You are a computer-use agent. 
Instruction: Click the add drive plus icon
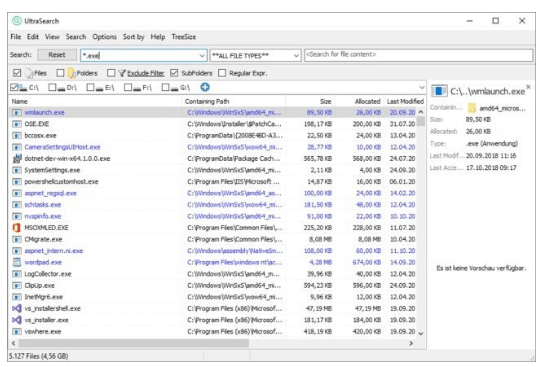pyautogui.click(x=205, y=87)
